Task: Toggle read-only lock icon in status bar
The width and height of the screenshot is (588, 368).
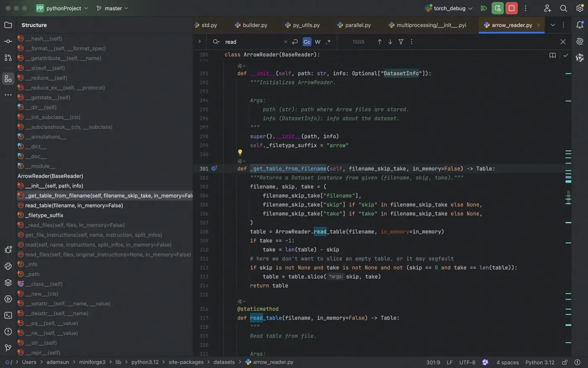Action: (565, 362)
